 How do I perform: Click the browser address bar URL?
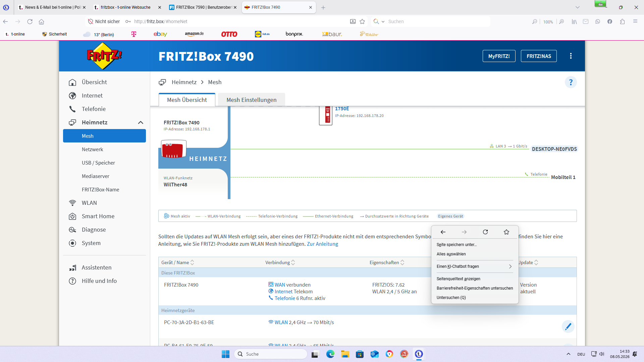[161, 21]
